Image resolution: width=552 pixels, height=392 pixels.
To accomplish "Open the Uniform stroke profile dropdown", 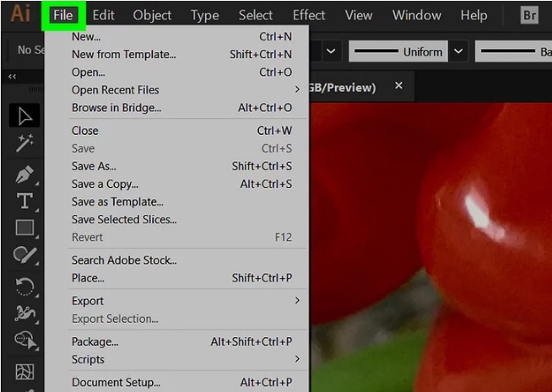I will pyautogui.click(x=458, y=51).
